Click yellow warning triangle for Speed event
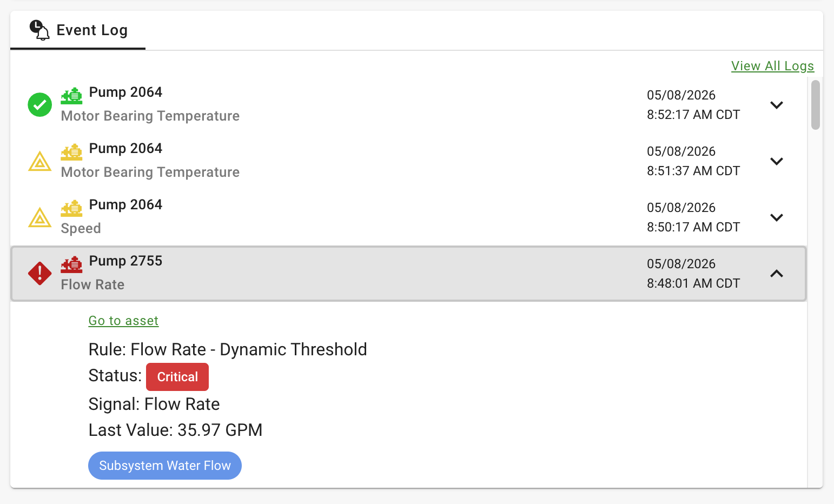Screen dimensions: 834x504 (x=40, y=217)
